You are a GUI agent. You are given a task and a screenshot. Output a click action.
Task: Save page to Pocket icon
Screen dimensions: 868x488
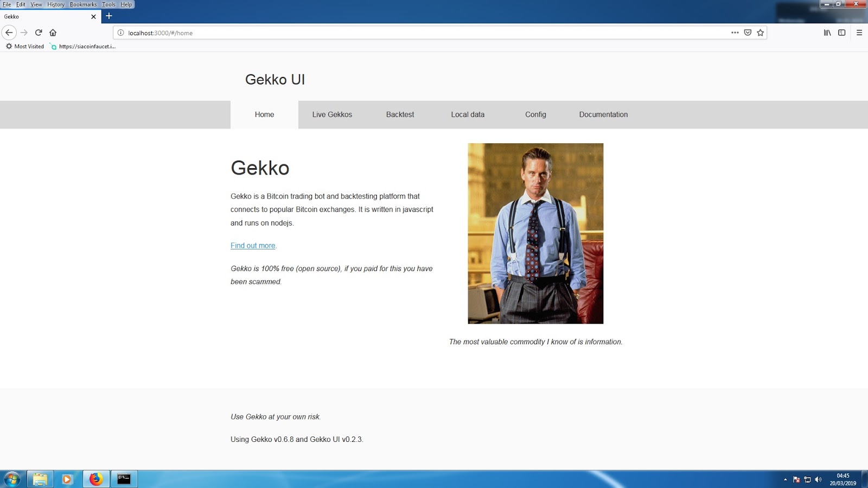coord(748,33)
